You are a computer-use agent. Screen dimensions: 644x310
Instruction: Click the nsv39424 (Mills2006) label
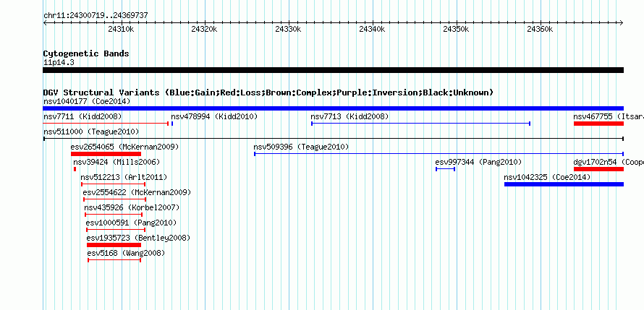point(116,163)
